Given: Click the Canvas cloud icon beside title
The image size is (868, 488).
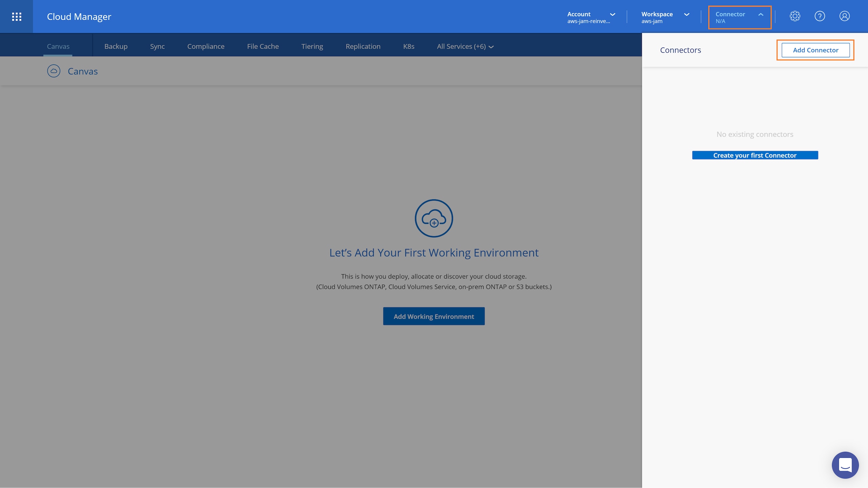Looking at the screenshot, I should pos(54,71).
